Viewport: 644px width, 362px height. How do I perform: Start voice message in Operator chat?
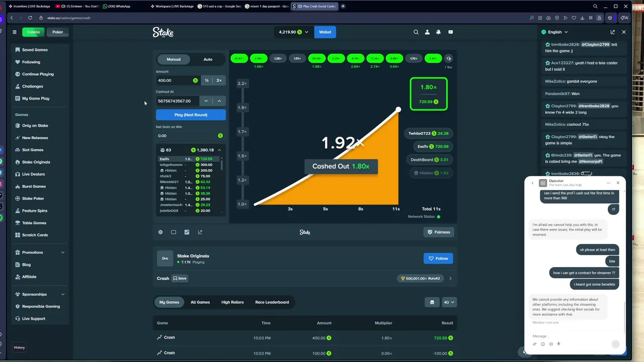[559, 344]
